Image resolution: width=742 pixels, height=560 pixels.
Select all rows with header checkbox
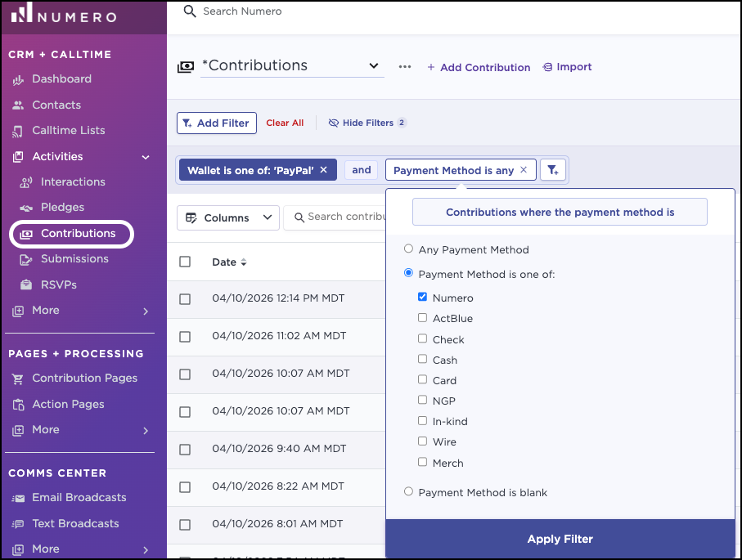tap(185, 262)
